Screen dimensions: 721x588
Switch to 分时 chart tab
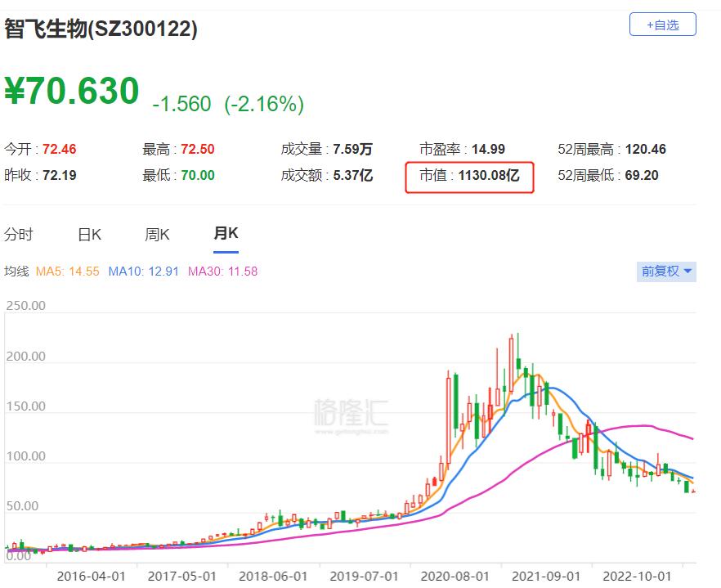pyautogui.click(x=19, y=234)
